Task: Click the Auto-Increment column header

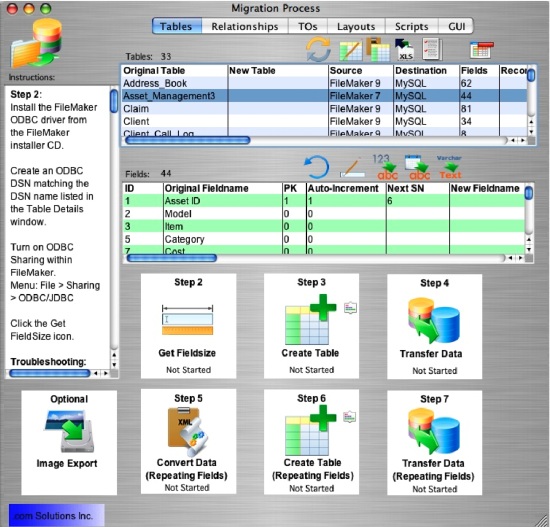Action: pos(346,188)
